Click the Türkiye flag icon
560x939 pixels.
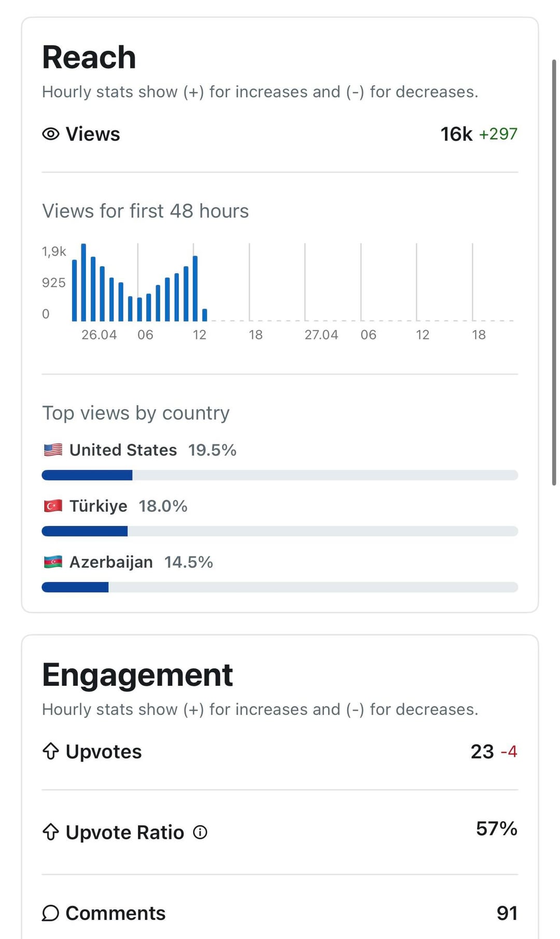53,506
